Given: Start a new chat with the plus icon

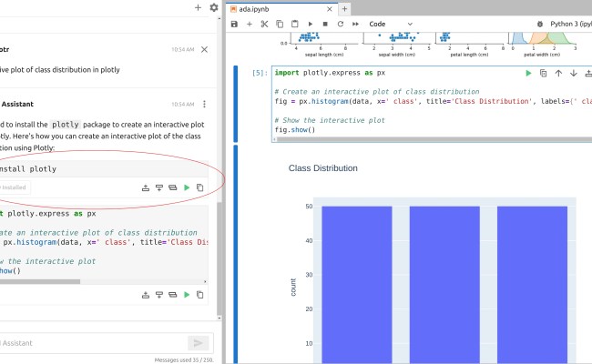Looking at the screenshot, I should (x=198, y=7).
